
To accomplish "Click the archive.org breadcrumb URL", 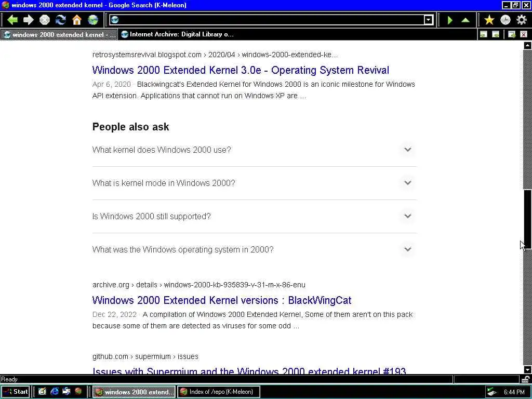I will coord(199,285).
